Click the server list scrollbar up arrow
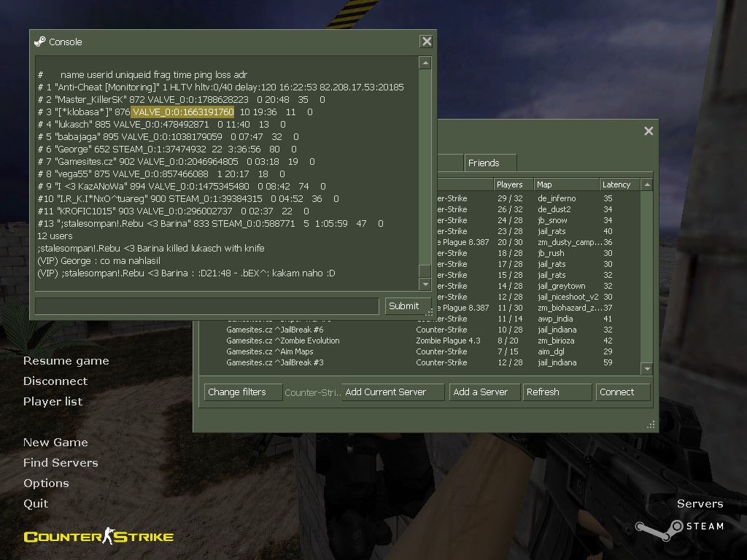 pos(646,184)
